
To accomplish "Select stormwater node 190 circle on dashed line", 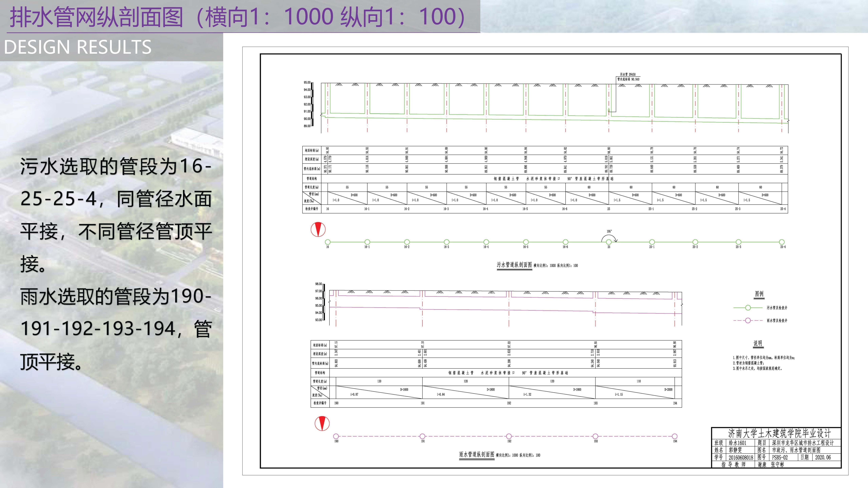I will pos(336,436).
